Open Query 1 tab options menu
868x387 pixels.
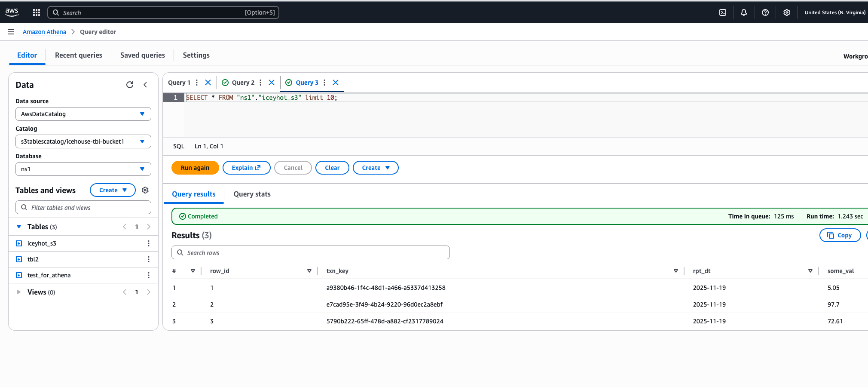197,83
